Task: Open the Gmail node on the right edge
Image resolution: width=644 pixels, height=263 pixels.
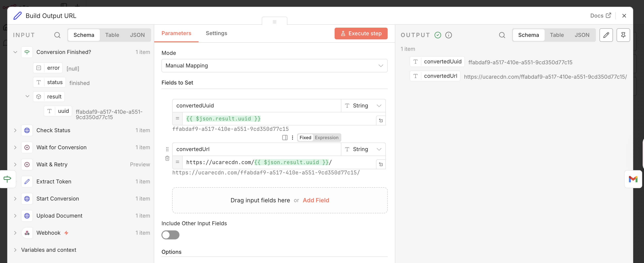Action: click(633, 179)
